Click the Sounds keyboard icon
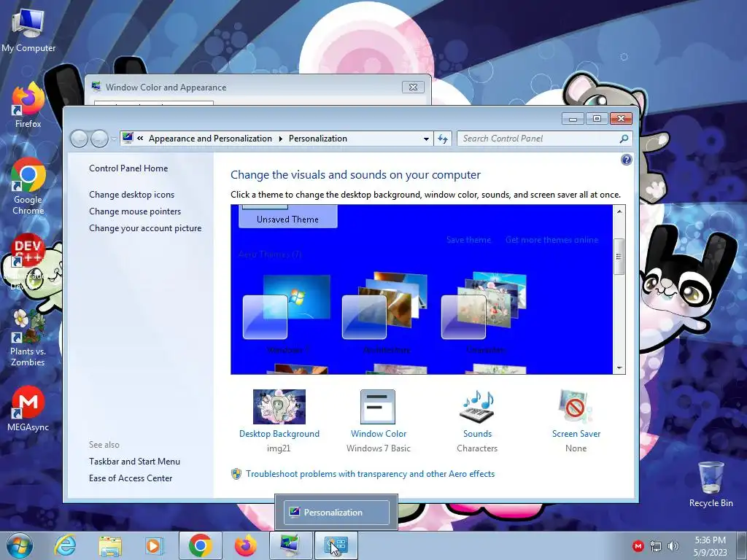 tap(477, 407)
